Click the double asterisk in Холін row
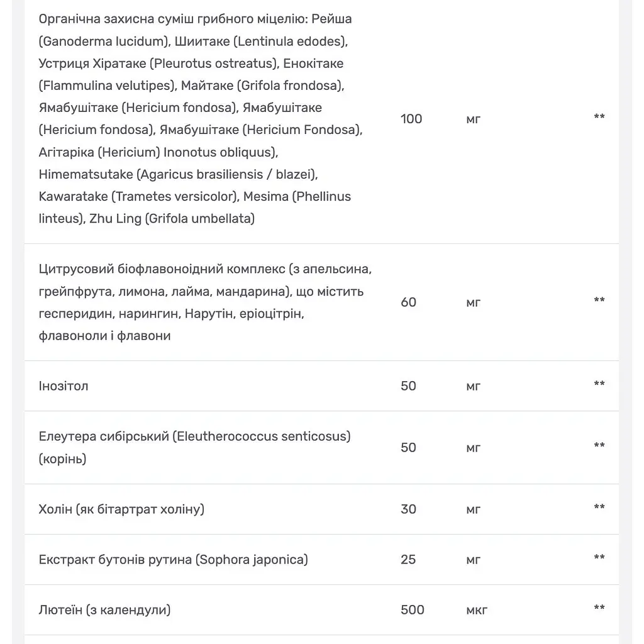The height and width of the screenshot is (644, 644). pos(599,507)
